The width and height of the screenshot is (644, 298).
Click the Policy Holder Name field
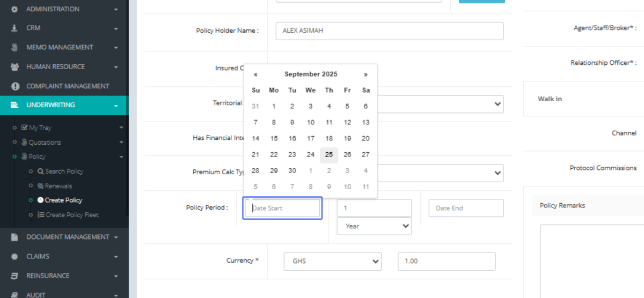pyautogui.click(x=389, y=31)
